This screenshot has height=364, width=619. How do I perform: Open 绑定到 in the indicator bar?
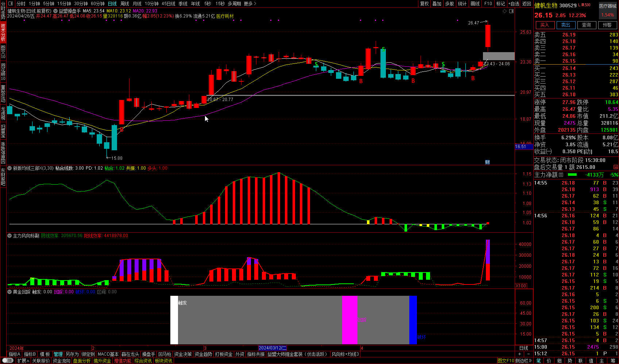pos(88,354)
